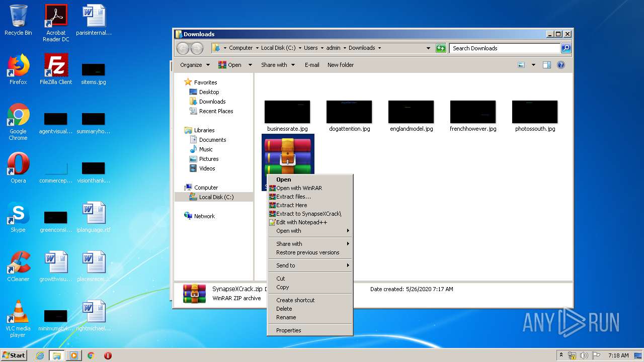
Task: Select Extract Here option
Action: point(310,205)
